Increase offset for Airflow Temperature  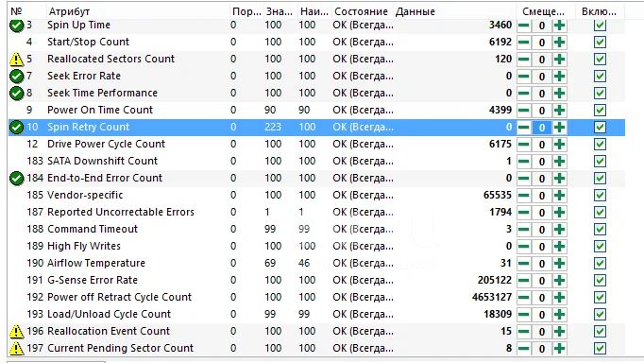coord(559,263)
